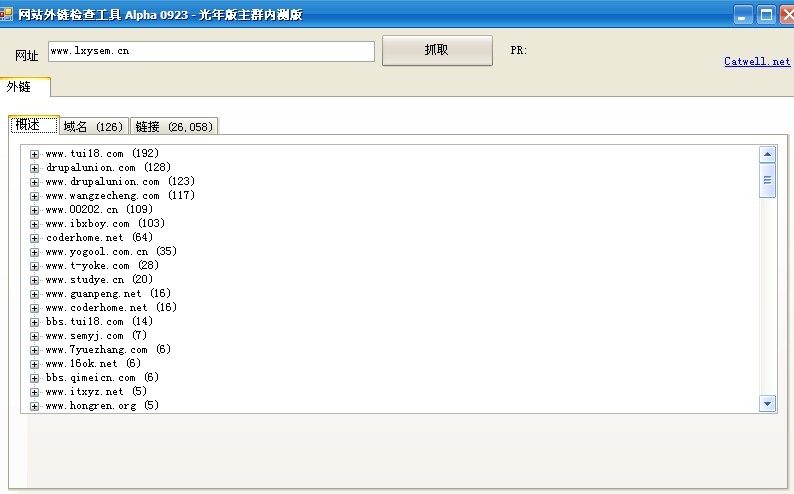Expand the www.yogool.com.cn node
This screenshot has height=494, width=794.
(x=35, y=252)
